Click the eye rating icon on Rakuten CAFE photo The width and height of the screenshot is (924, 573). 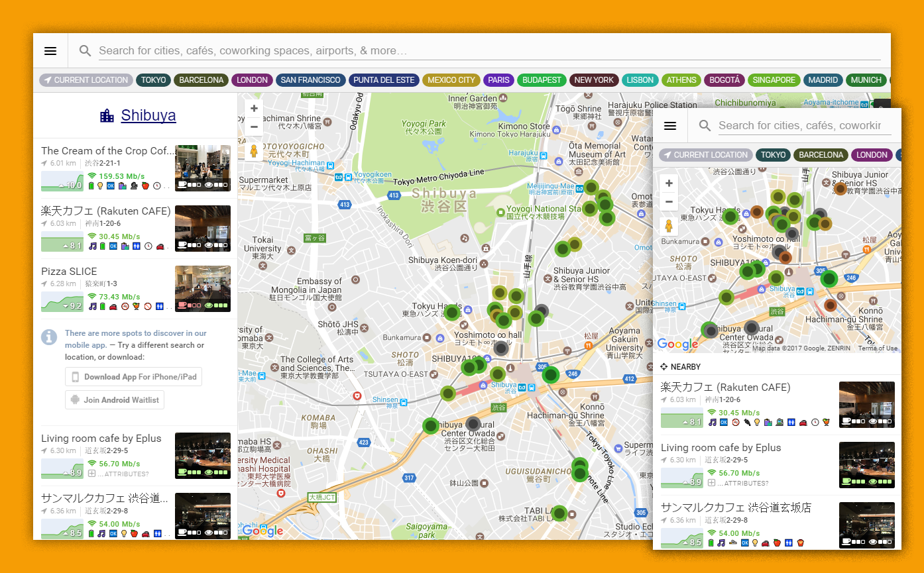pos(209,245)
